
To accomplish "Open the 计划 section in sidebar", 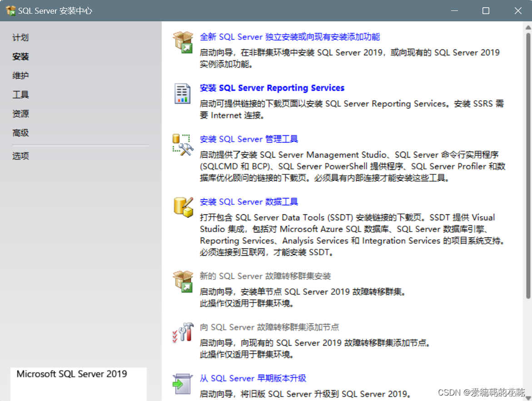I will (20, 38).
